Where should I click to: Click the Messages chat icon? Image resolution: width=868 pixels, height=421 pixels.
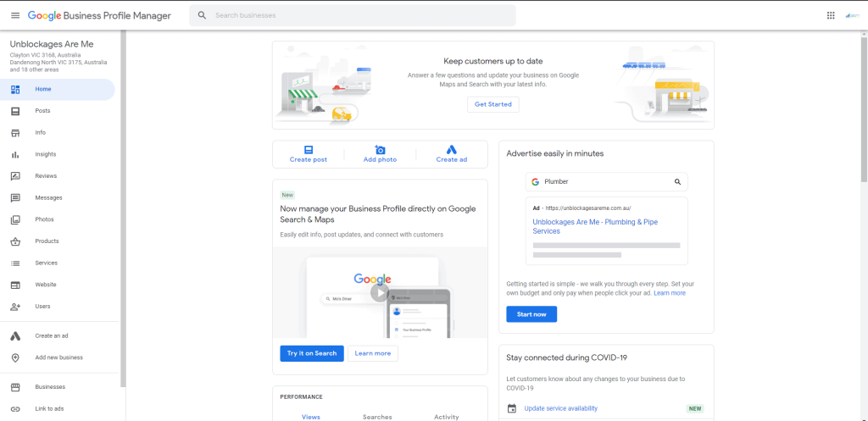coord(15,197)
